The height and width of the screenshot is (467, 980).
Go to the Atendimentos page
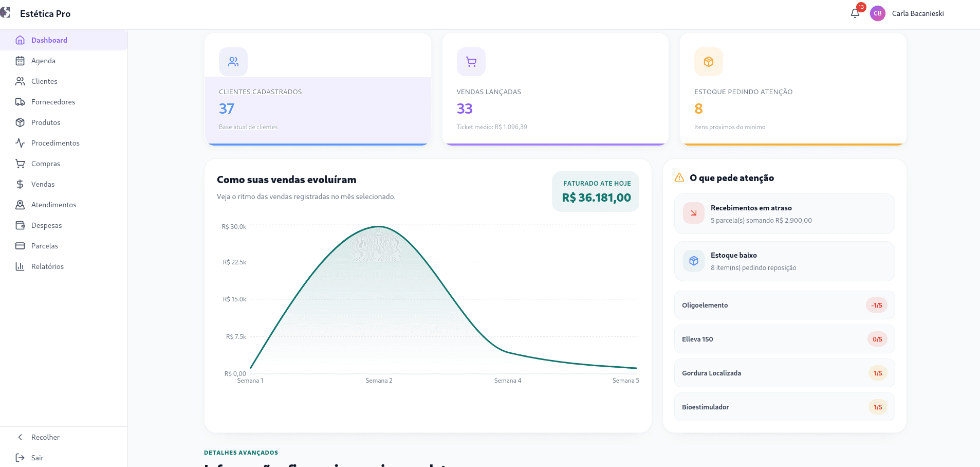point(64,205)
